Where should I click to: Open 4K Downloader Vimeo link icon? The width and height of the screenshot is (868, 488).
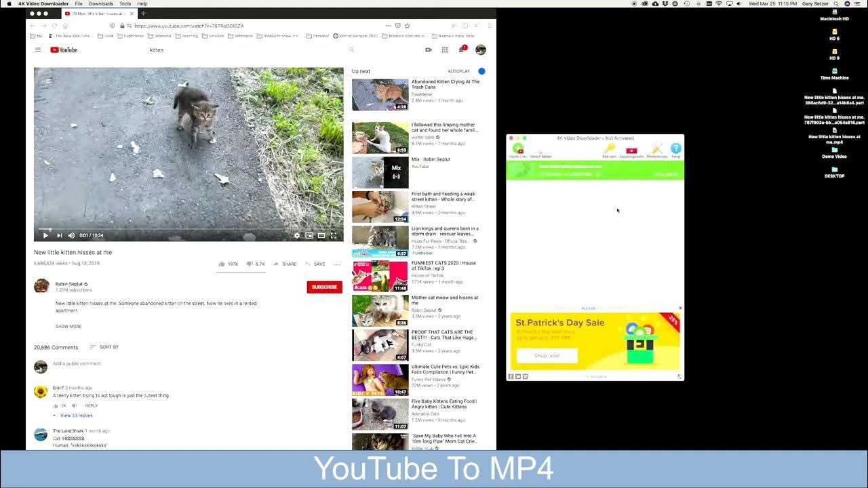(x=525, y=376)
